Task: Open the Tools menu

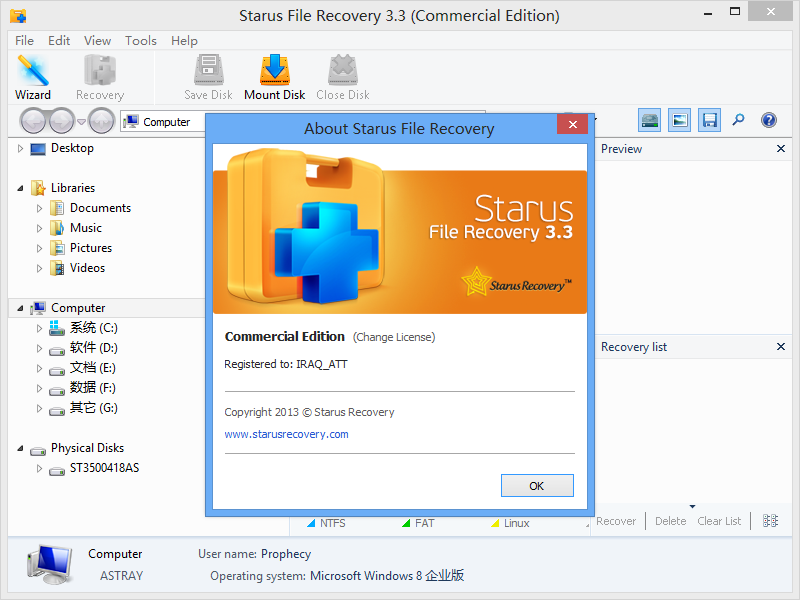Action: click(141, 41)
